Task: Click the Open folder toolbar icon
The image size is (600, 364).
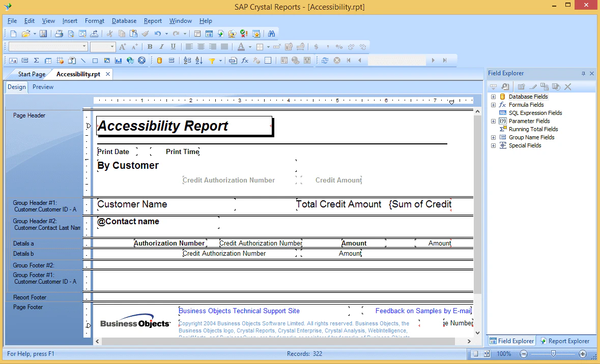Action: pyautogui.click(x=25, y=34)
